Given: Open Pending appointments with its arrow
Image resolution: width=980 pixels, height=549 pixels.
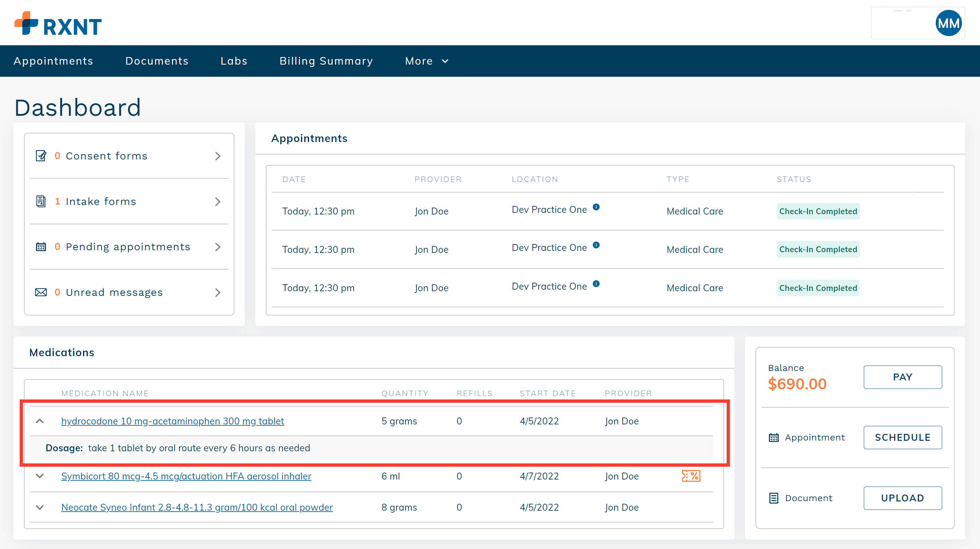Looking at the screenshot, I should [x=218, y=247].
